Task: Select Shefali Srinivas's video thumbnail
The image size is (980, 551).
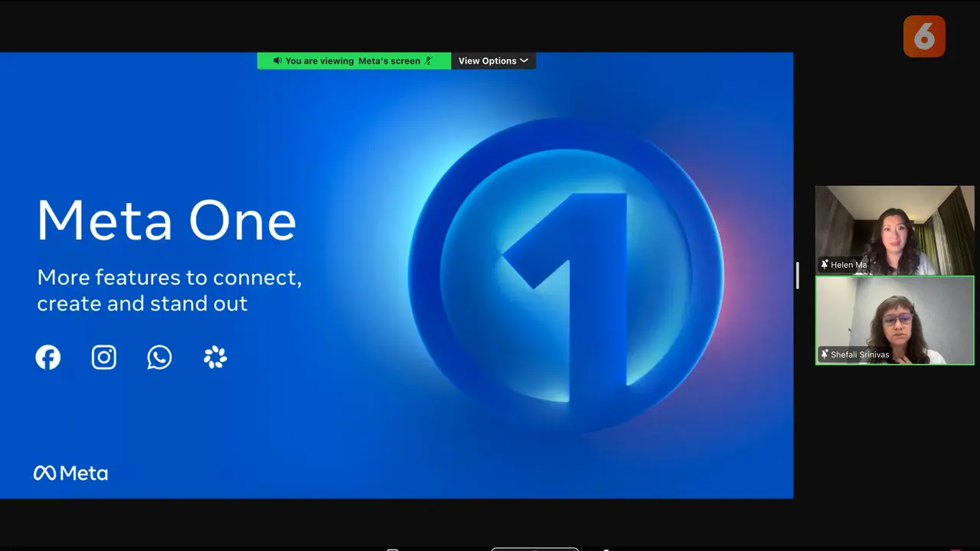Action: 894,320
